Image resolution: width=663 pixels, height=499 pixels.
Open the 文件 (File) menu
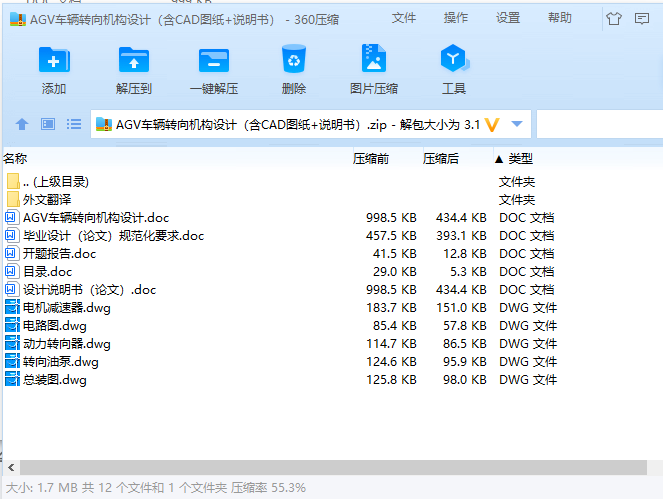coord(404,18)
